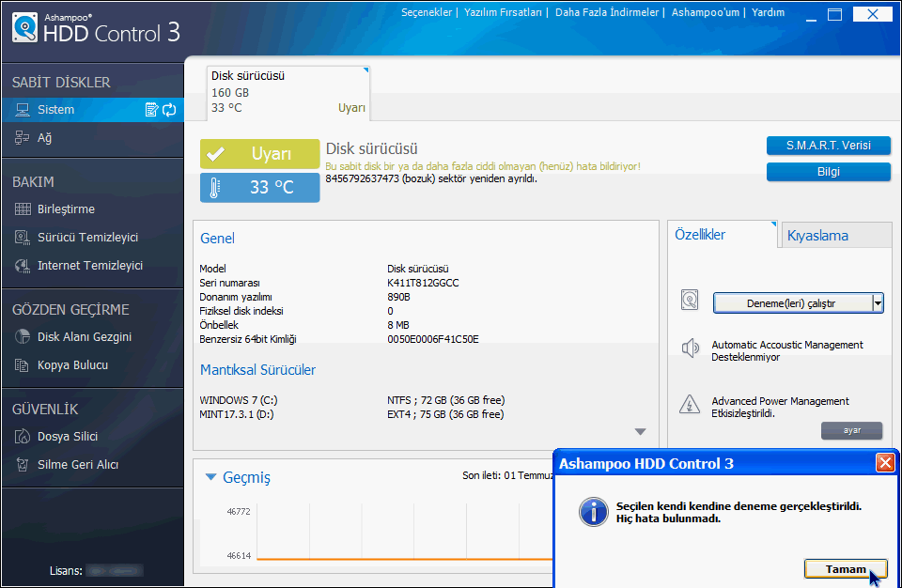The width and height of the screenshot is (902, 588).
Task: Expand the gray down arrow in Genel panel
Action: [640, 431]
